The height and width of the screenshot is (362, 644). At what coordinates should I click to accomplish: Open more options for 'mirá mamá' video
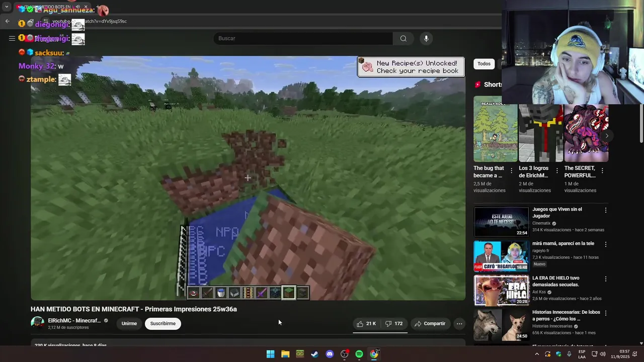[x=606, y=244]
